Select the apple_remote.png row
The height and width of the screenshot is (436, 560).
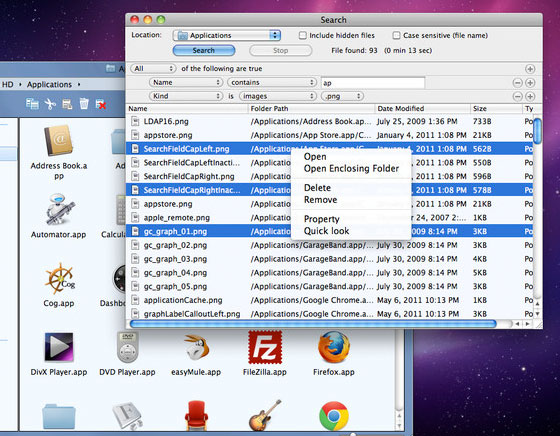(x=330, y=217)
